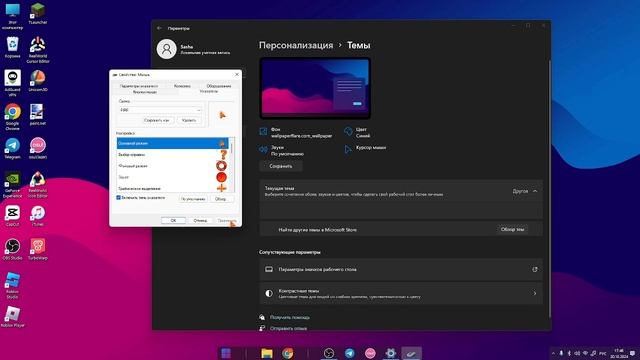
Task: Open Google Chrome from the taskbar
Action: tap(287, 353)
